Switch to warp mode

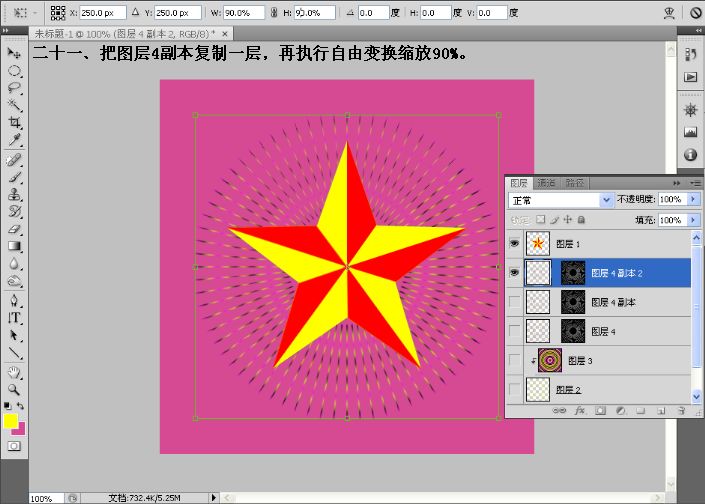point(669,13)
